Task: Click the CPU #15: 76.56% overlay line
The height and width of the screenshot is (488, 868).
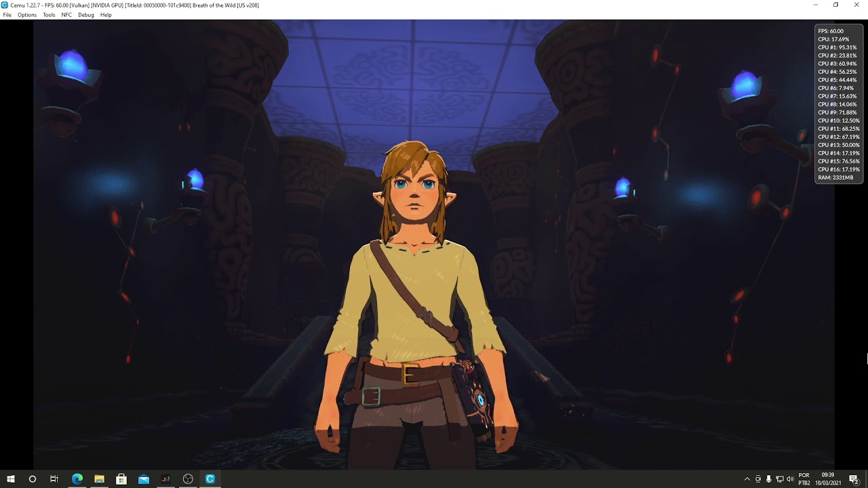Action: point(839,161)
